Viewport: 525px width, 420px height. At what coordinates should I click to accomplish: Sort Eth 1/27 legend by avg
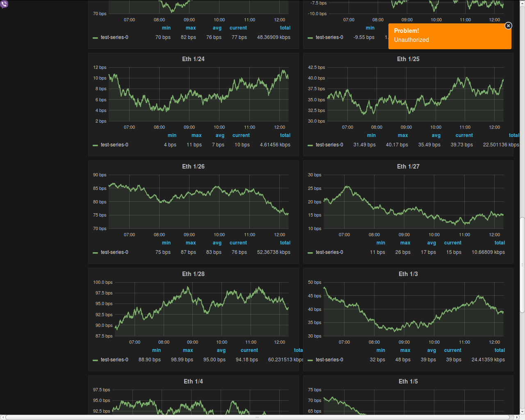(431, 243)
